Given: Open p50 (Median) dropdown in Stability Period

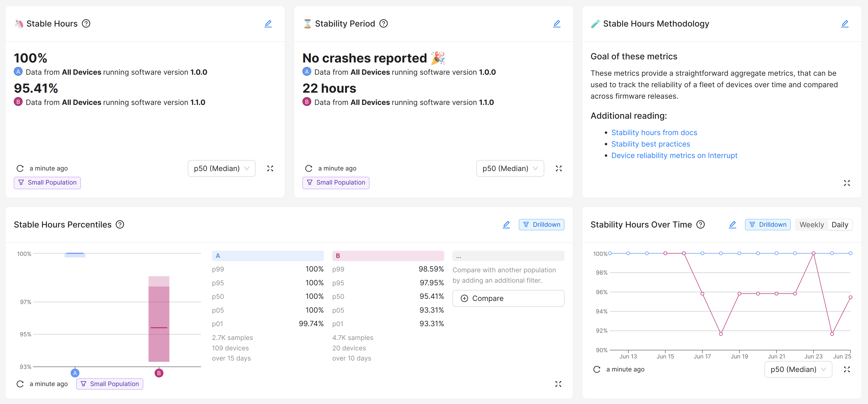Looking at the screenshot, I should coord(510,168).
